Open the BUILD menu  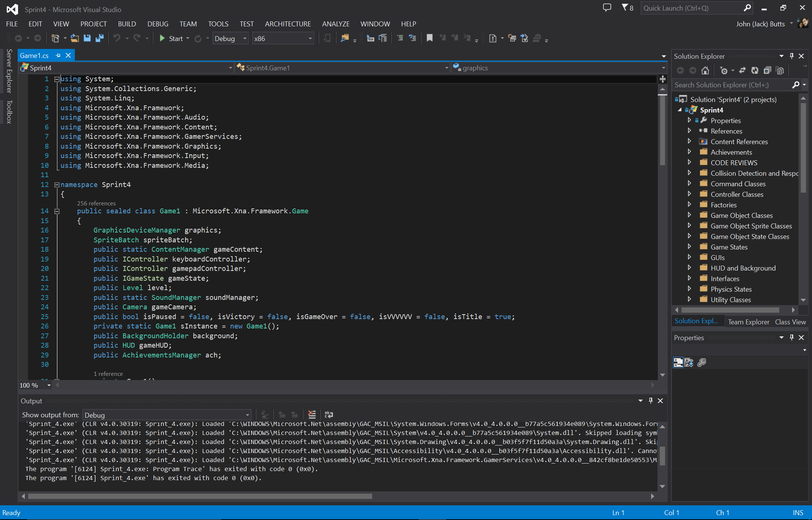pos(127,24)
